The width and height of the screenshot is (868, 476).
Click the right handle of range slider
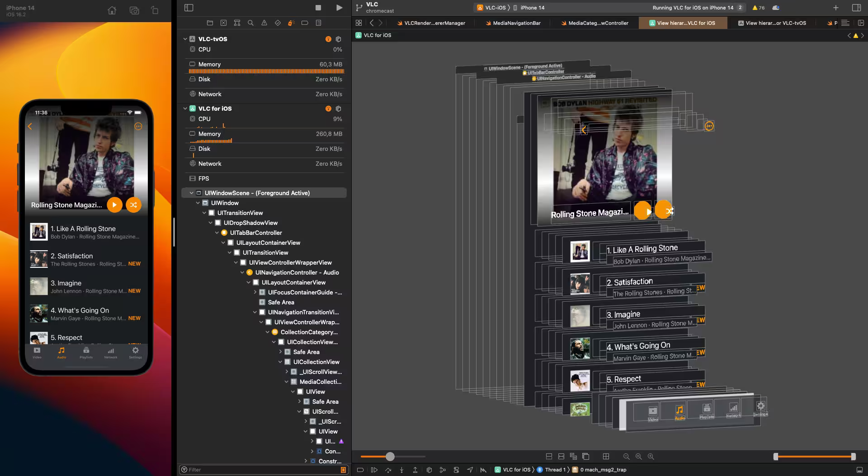(853, 457)
